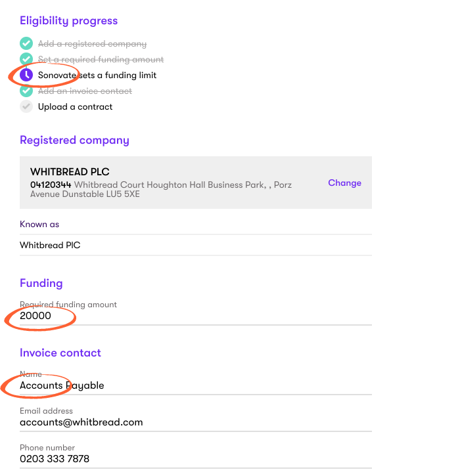Click the grey checkmark beside Upload a contract

pyautogui.click(x=26, y=106)
